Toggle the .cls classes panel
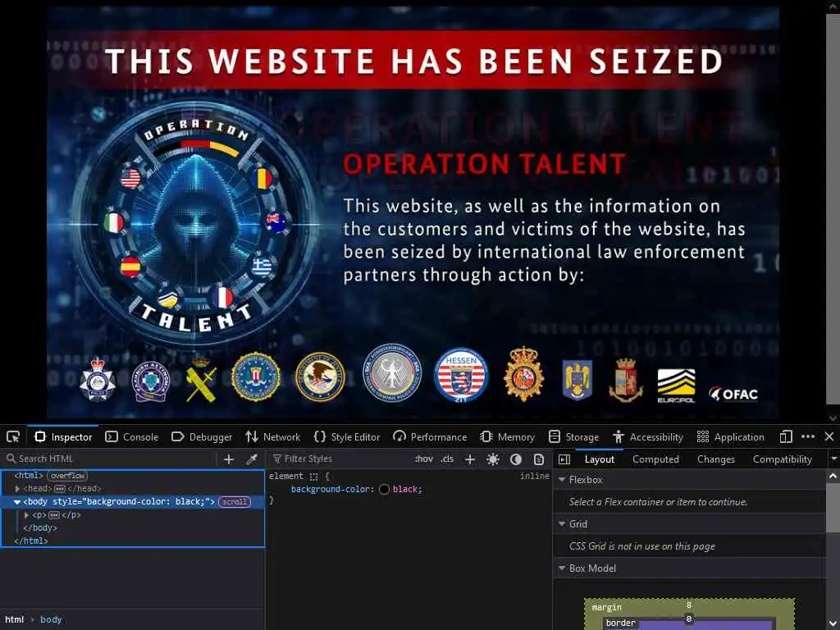This screenshot has height=630, width=840. (x=447, y=459)
